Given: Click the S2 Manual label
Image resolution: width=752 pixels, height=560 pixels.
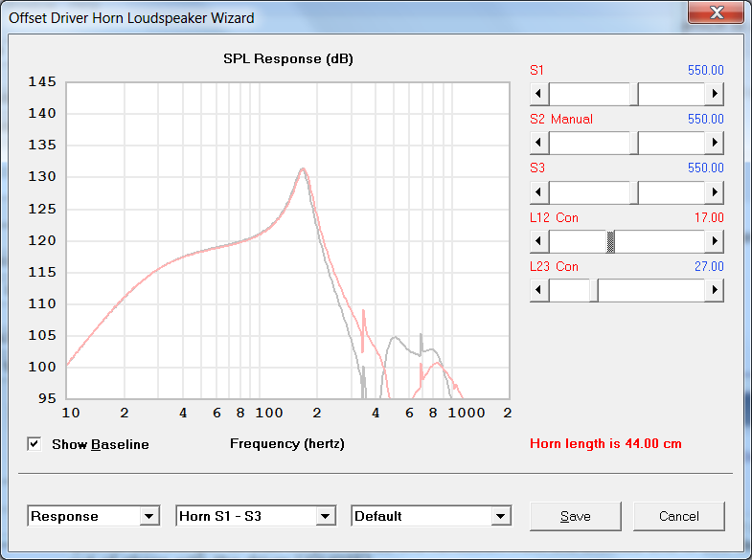Looking at the screenshot, I should point(561,120).
